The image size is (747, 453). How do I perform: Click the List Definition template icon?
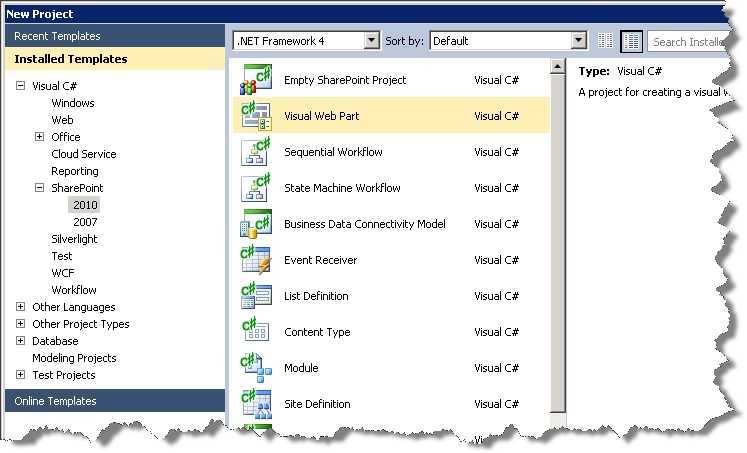pyautogui.click(x=256, y=296)
